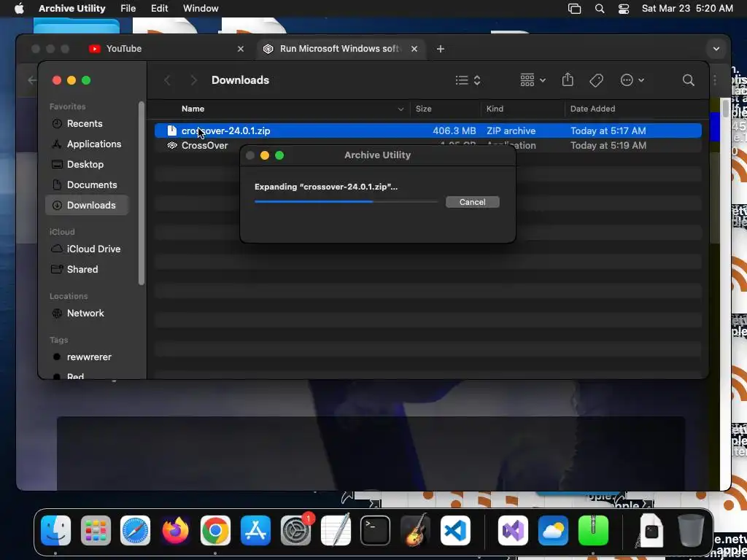The height and width of the screenshot is (560, 747).
Task: Open the purple Visual Studio Dock icon
Action: coord(513,531)
